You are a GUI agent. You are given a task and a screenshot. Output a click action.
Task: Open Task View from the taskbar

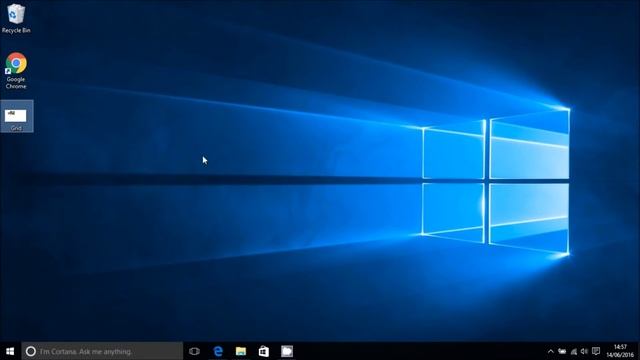(195, 351)
